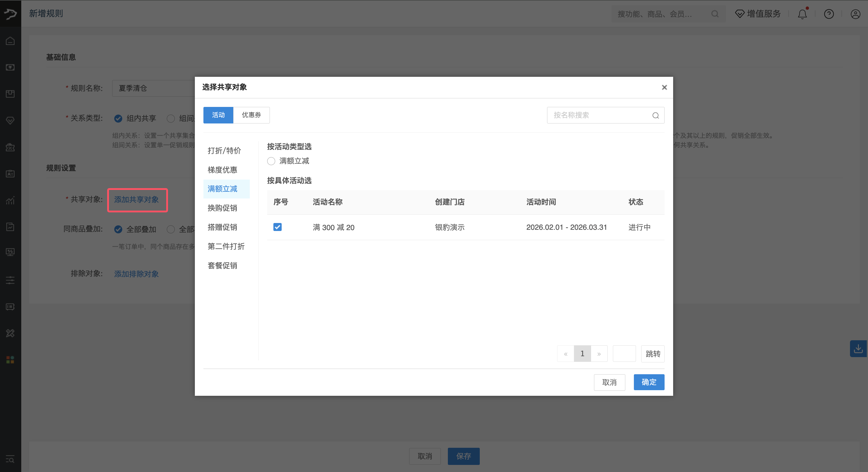
Task: Click the blue download icon on the right edge
Action: point(859,349)
